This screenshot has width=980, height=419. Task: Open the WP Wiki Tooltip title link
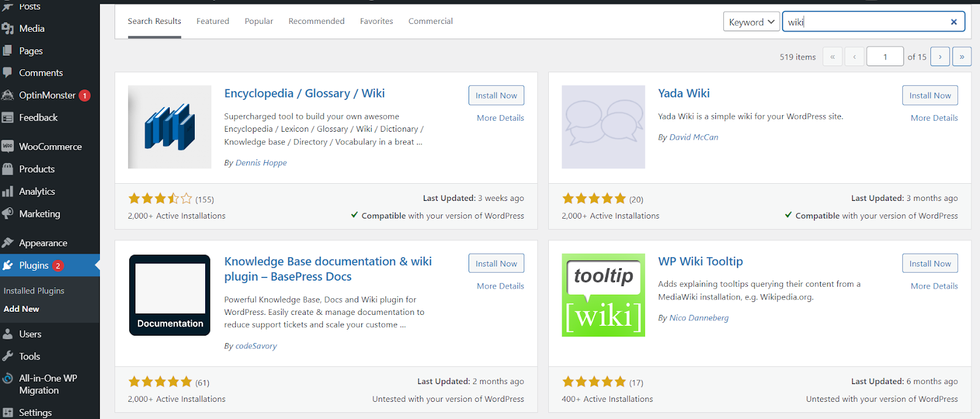[x=700, y=262]
